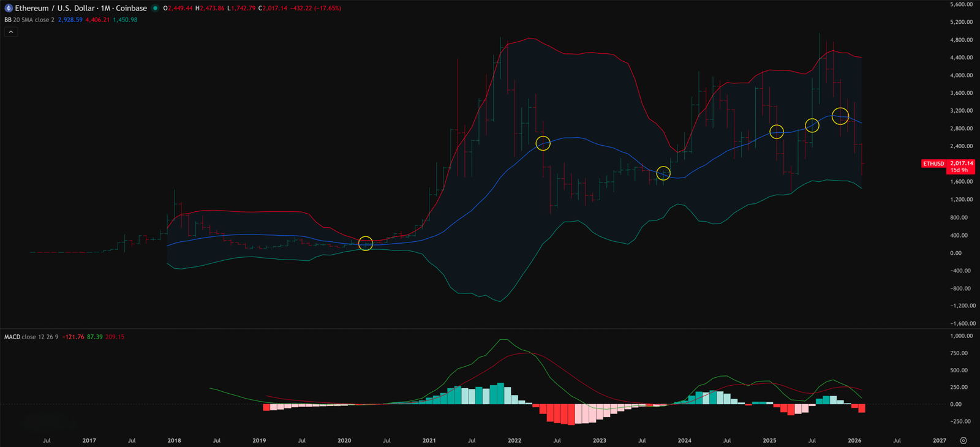Select the MACD close 12 26 9 legend

tap(31, 337)
